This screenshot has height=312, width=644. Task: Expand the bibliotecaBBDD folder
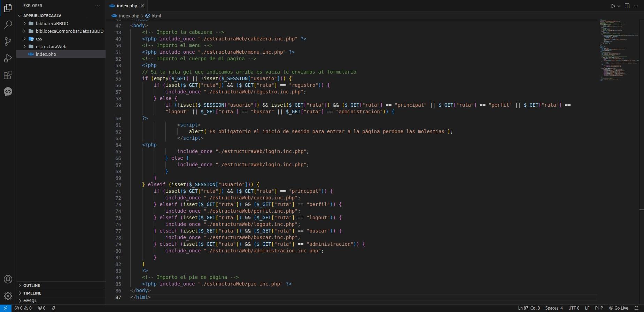click(x=61, y=23)
